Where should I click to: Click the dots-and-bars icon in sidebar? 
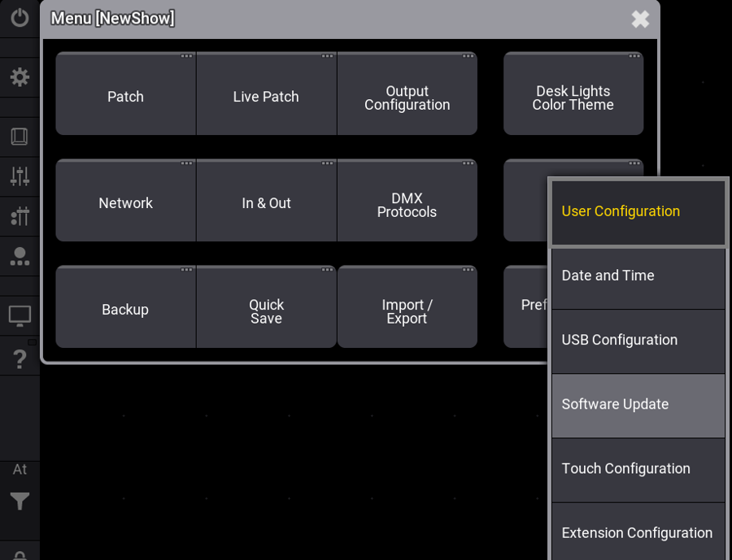[20, 216]
